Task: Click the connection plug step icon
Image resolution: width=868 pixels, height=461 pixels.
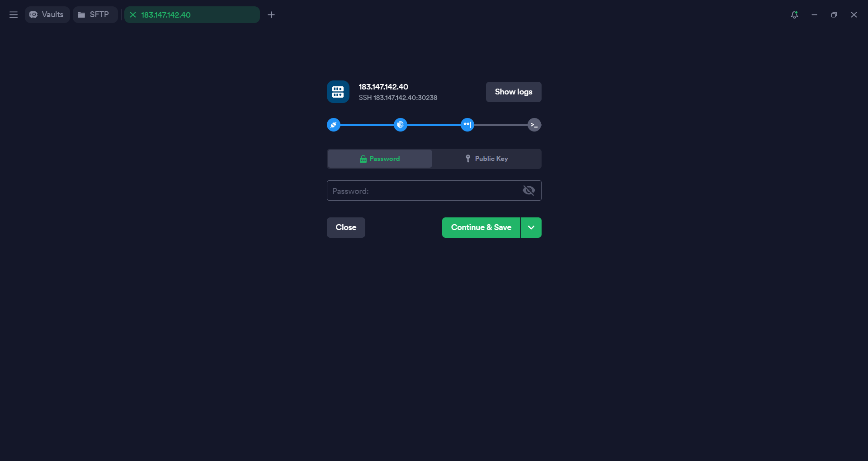Action: [333, 125]
